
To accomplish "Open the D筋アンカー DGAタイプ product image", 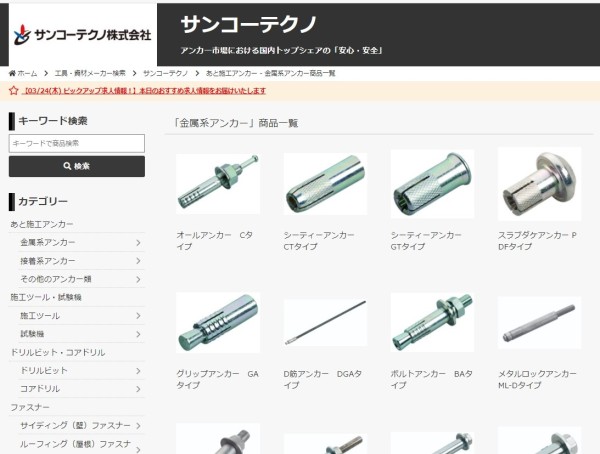I will point(325,322).
